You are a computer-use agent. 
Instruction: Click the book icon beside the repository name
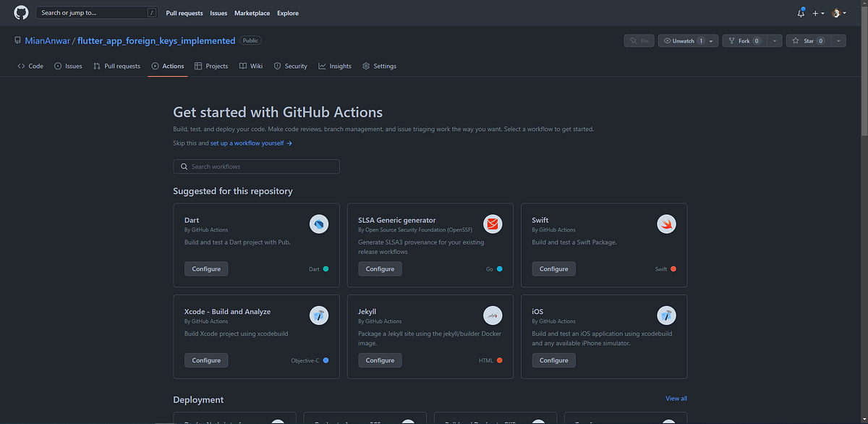tap(17, 40)
